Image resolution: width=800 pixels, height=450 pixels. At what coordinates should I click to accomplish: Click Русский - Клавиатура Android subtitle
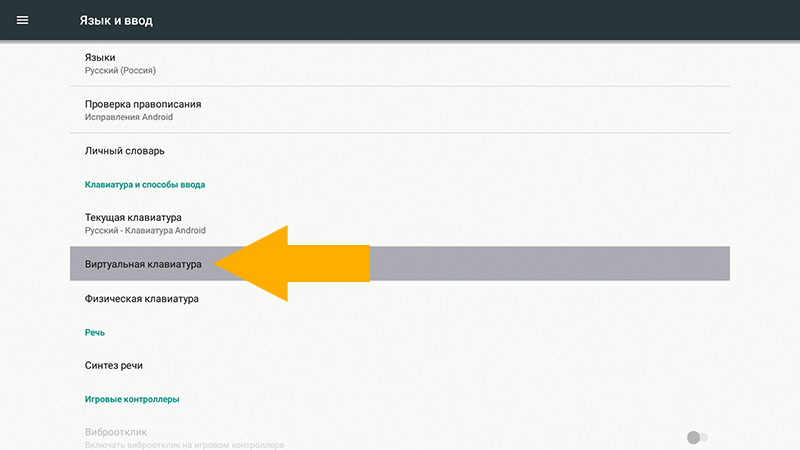pos(145,230)
